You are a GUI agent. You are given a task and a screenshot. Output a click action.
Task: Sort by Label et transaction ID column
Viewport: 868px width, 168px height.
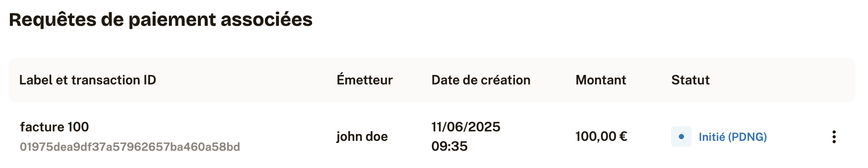88,80
